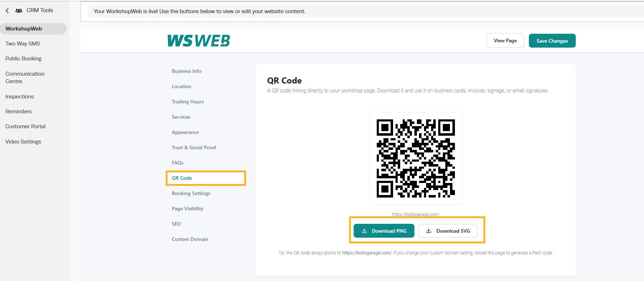Image resolution: width=644 pixels, height=281 pixels.
Task: Click the download icon in Download SVG
Action: [x=429, y=231]
